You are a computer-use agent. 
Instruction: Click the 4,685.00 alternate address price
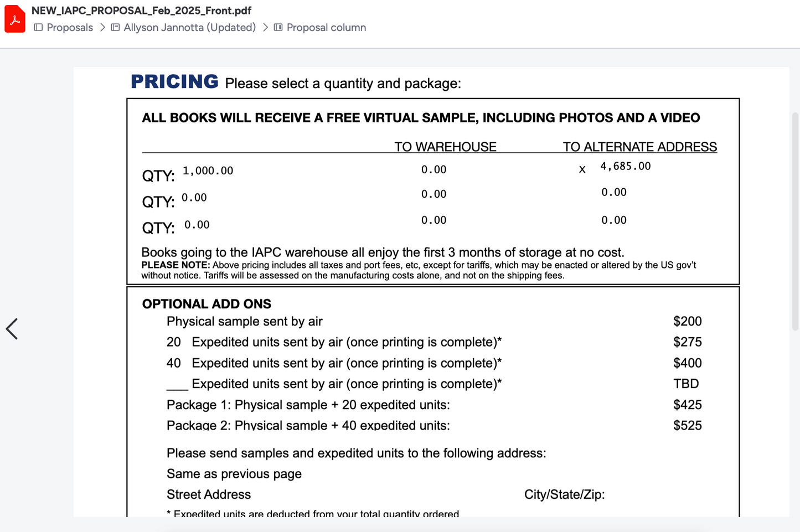pyautogui.click(x=626, y=166)
